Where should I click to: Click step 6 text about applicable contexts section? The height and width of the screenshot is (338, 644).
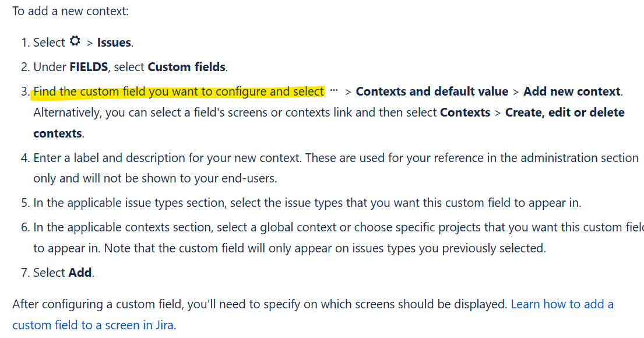(x=339, y=238)
